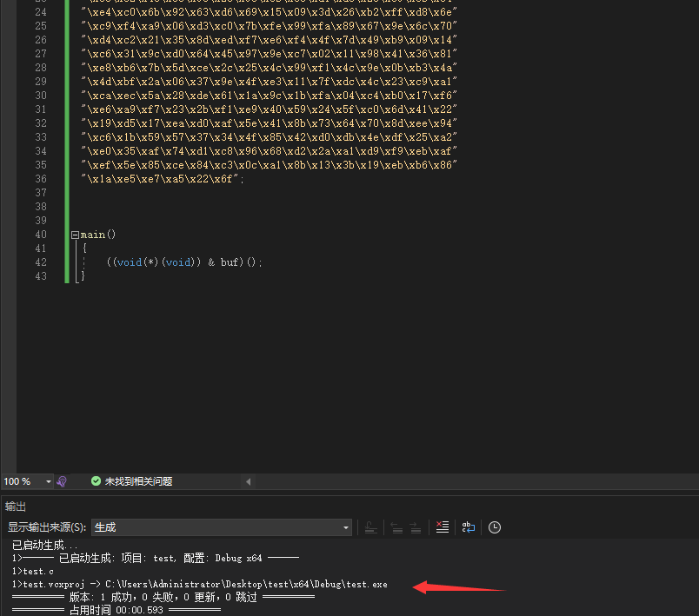Click the horizontal scrollbar left arrow
The height and width of the screenshot is (616, 699).
click(249, 481)
